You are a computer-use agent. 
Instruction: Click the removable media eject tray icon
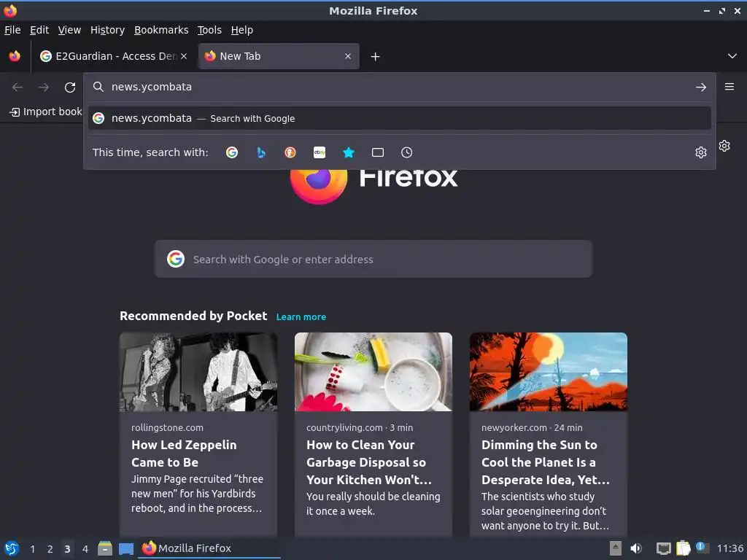pos(616,548)
